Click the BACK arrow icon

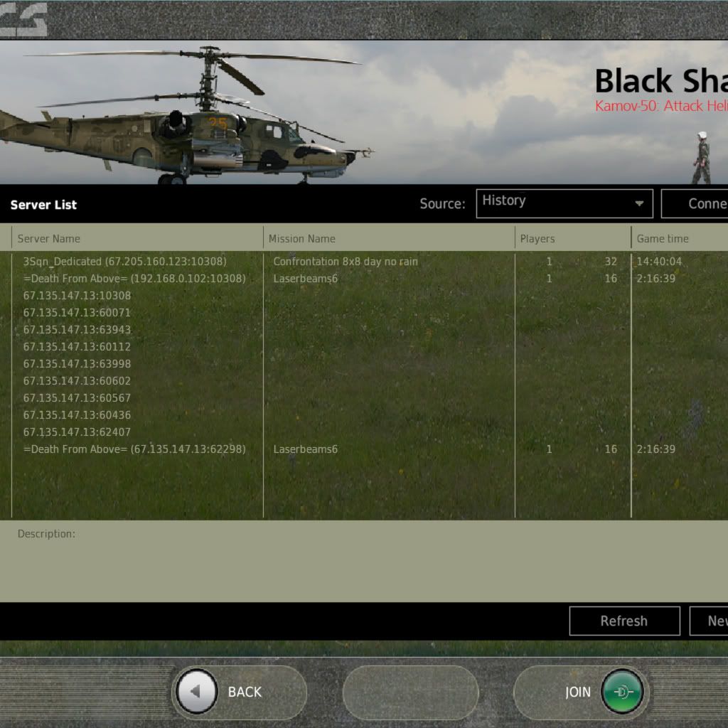[x=197, y=691]
